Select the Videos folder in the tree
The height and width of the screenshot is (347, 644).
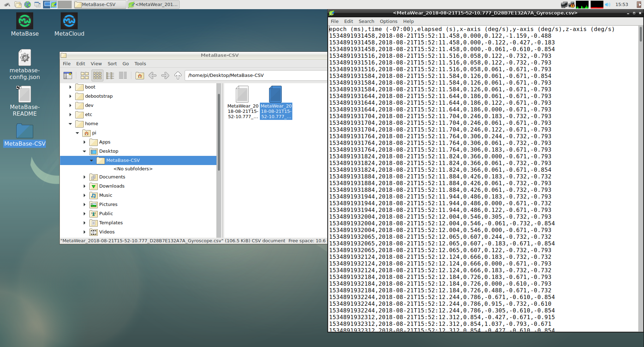[107, 232]
